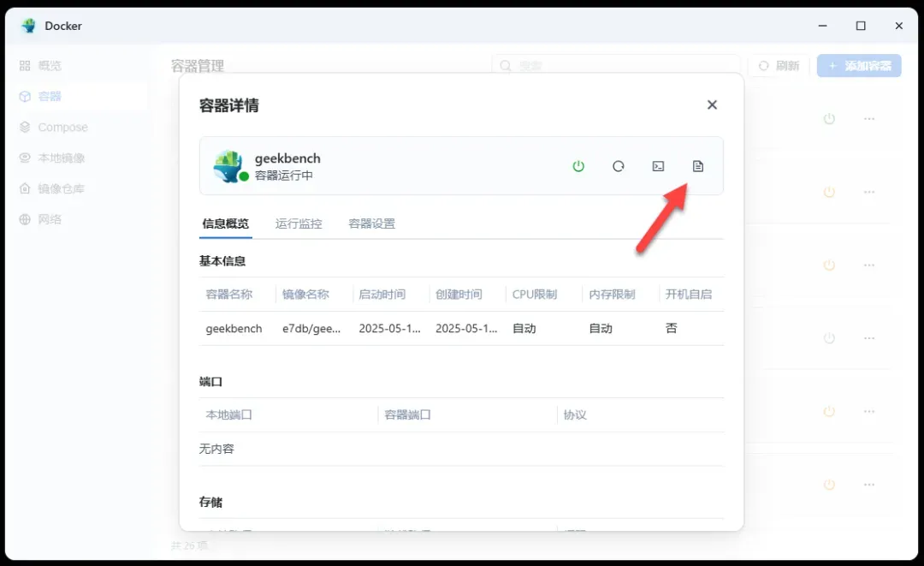This screenshot has width=924, height=566.
Task: Click the geekbench cell under 容器名称
Action: tap(234, 329)
